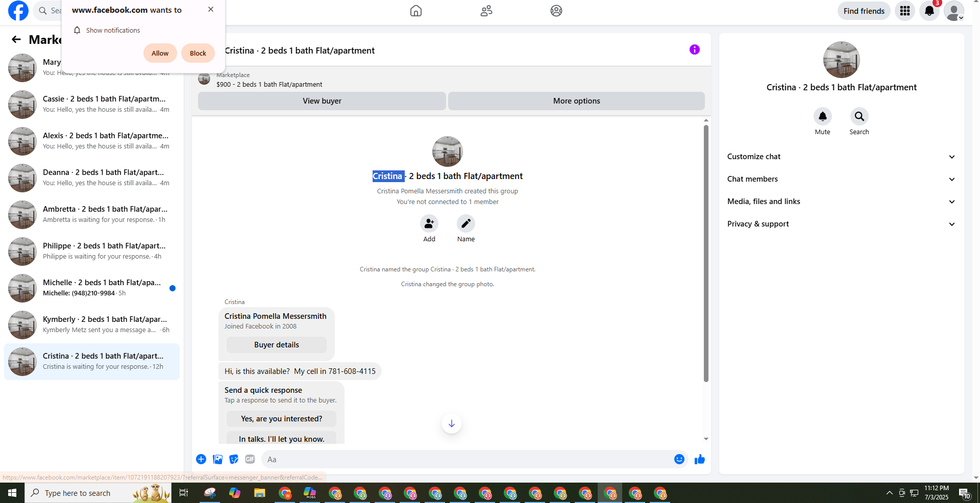Open conversation information purple icon
This screenshot has width=980, height=503.
coord(695,49)
